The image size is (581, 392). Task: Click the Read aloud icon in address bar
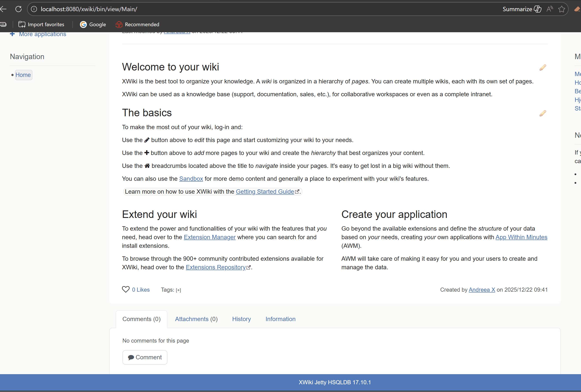pos(549,9)
